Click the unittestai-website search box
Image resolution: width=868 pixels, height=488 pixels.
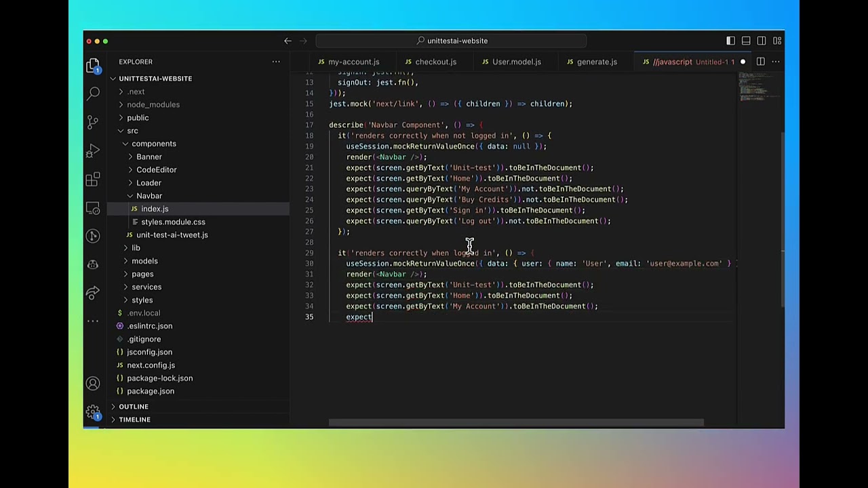(x=451, y=41)
